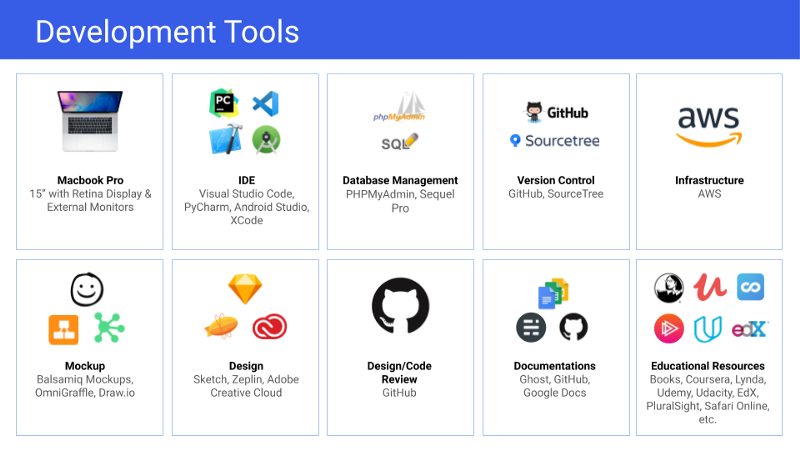Click the 'Books, Coursera, Lynda, Udemy, Udacity...' text
Screen dimensions: 800x450
tap(708, 399)
